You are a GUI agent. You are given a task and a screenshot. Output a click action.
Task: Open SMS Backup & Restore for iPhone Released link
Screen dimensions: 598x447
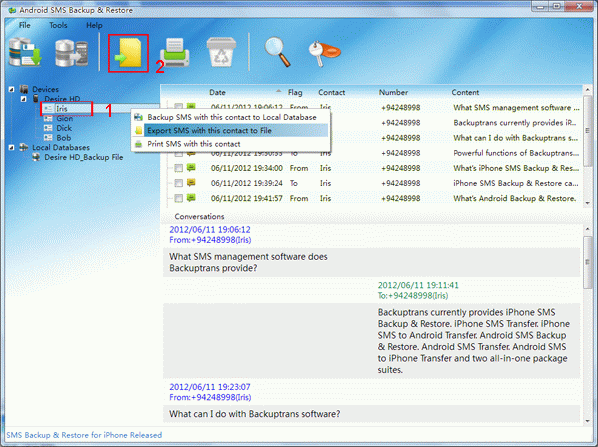tap(84, 435)
